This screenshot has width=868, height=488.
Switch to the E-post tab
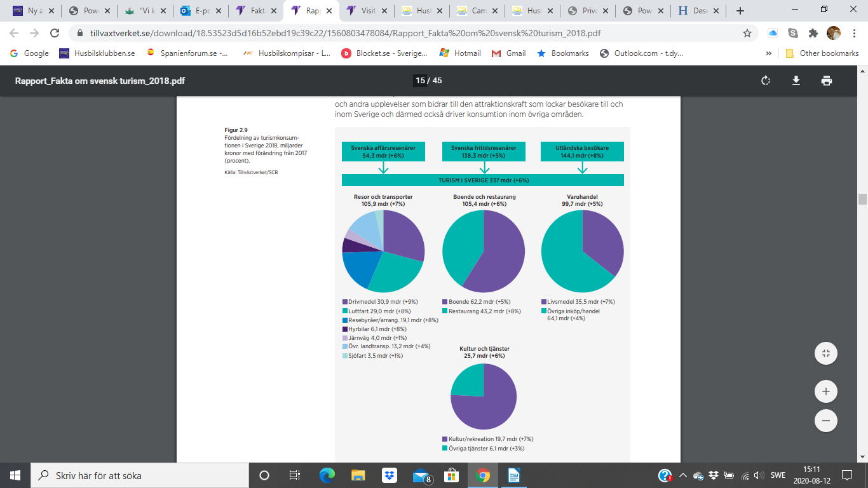(x=200, y=11)
